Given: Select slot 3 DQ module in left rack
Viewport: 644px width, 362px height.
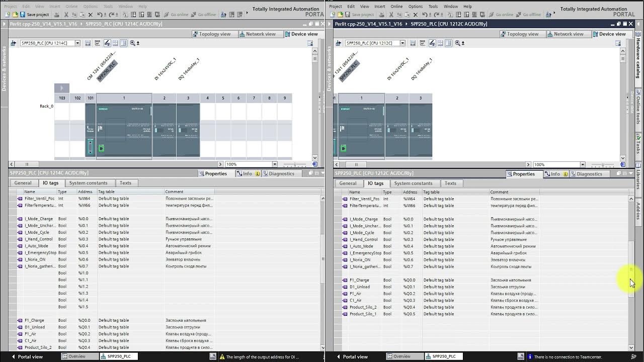Looking at the screenshot, I should click(x=188, y=130).
